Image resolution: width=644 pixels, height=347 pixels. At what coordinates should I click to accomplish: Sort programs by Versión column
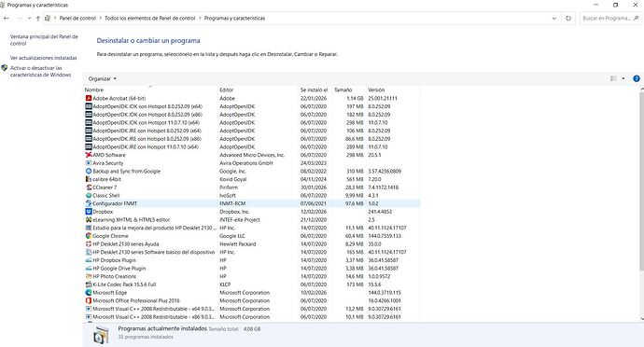[x=376, y=90]
